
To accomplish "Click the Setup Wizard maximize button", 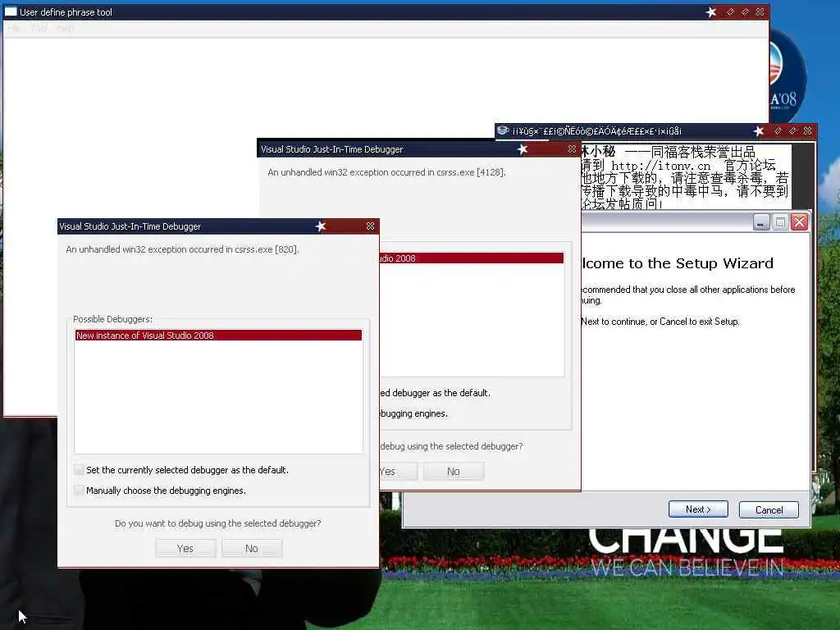I will [781, 221].
